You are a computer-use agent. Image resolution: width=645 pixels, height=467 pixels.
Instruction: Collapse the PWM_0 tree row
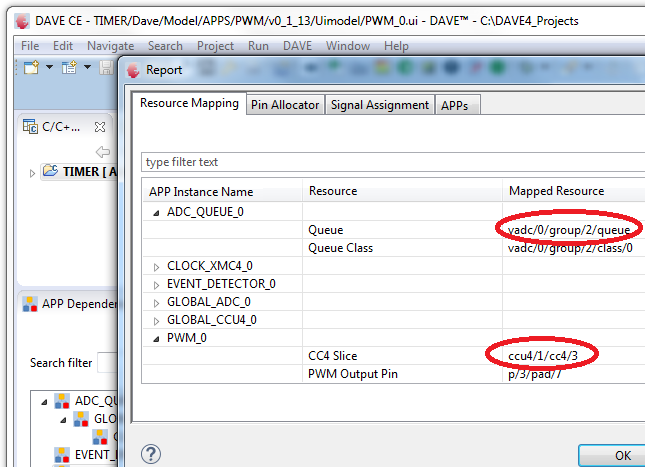click(156, 339)
